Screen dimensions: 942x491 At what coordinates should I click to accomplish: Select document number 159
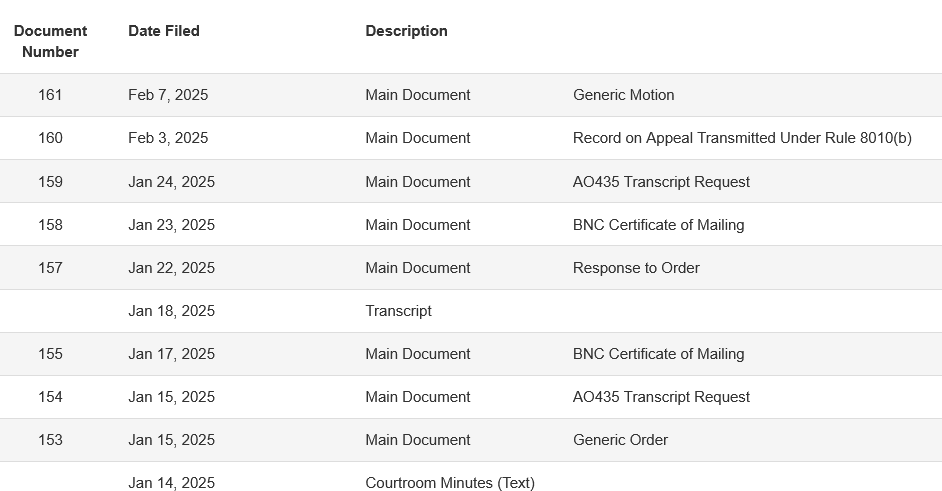pyautogui.click(x=50, y=182)
